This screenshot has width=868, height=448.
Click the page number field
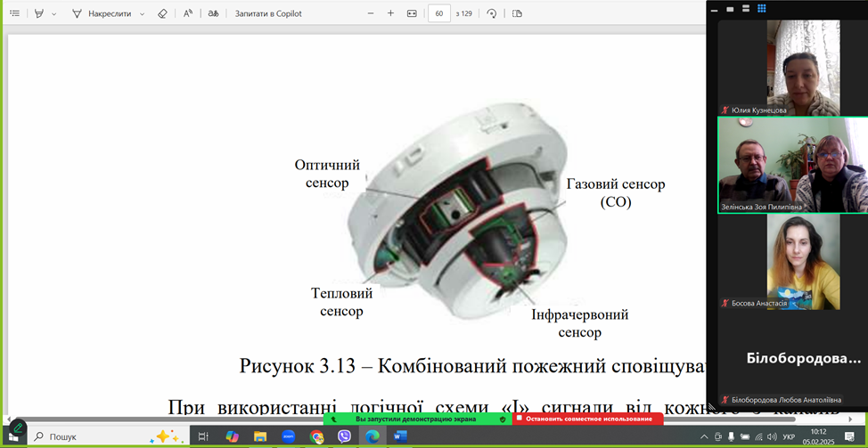coord(439,13)
